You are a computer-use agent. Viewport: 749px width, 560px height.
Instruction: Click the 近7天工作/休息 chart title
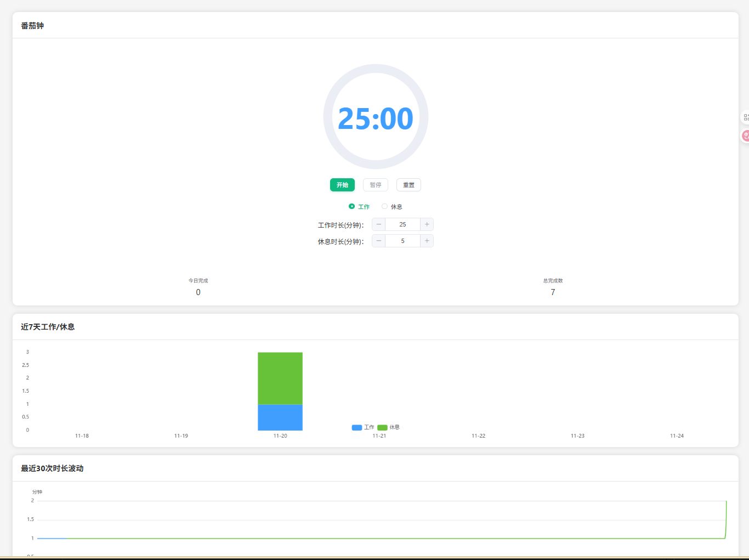[x=48, y=327]
